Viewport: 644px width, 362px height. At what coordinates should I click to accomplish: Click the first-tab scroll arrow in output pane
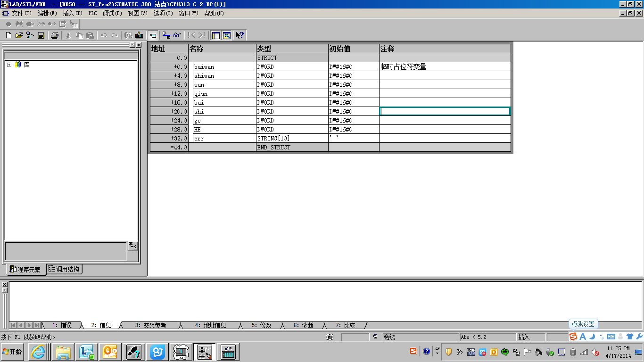coord(13,325)
